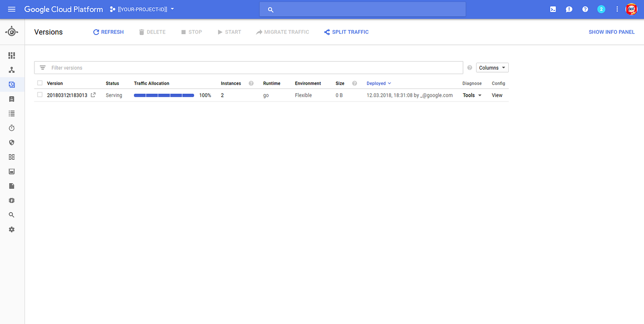This screenshot has width=644, height=324.
Task: Click inside the Filter versions field
Action: click(x=184, y=67)
